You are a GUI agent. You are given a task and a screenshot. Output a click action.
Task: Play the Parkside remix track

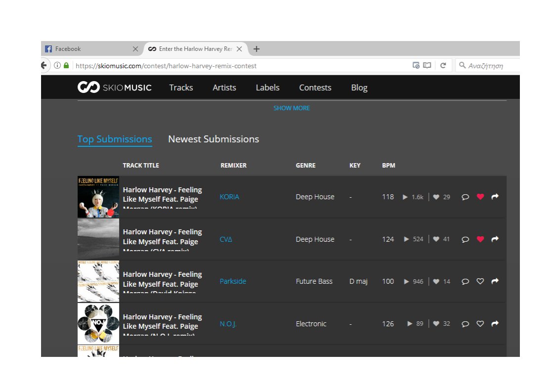pos(406,282)
